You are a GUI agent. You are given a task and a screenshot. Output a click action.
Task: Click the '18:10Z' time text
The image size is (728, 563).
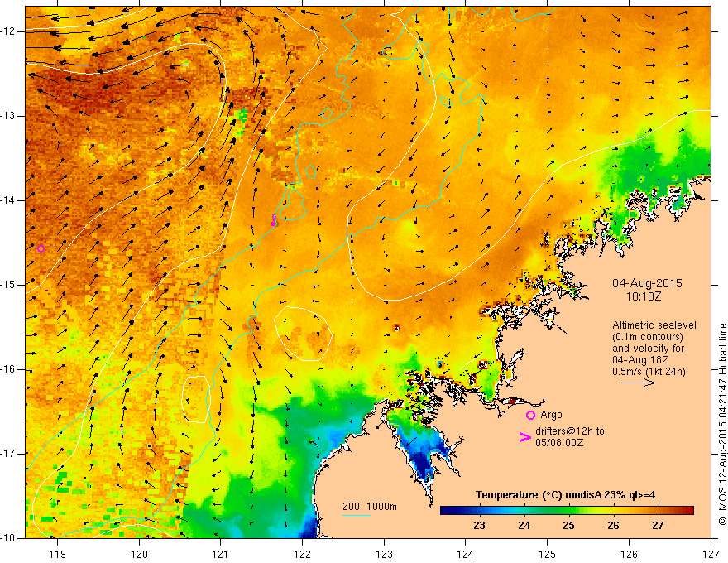[x=644, y=296]
